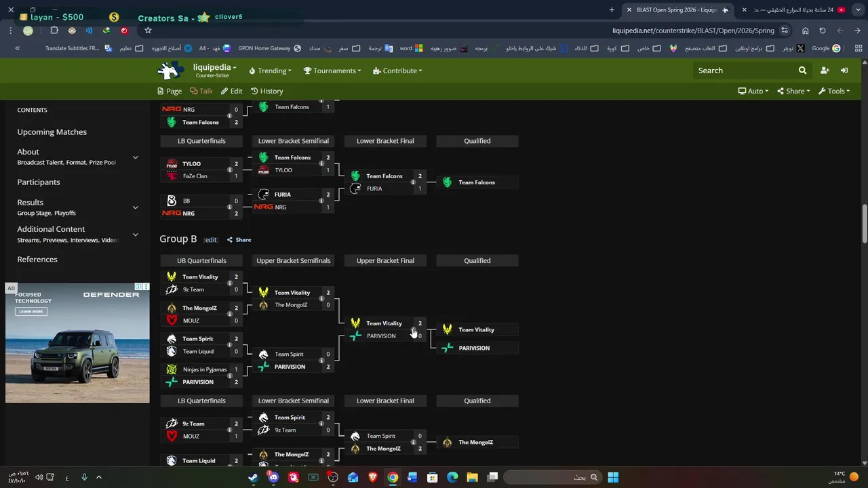
Task: Open the Tools dropdown
Action: pyautogui.click(x=834, y=91)
